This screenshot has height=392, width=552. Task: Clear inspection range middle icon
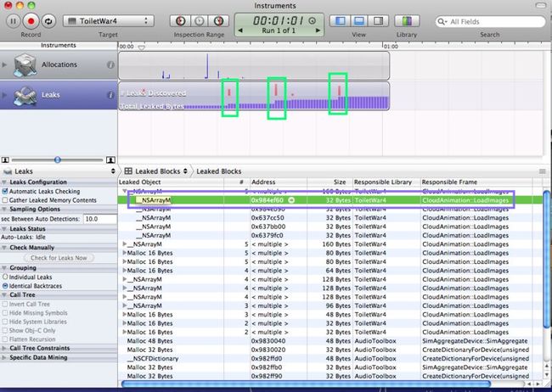click(200, 21)
